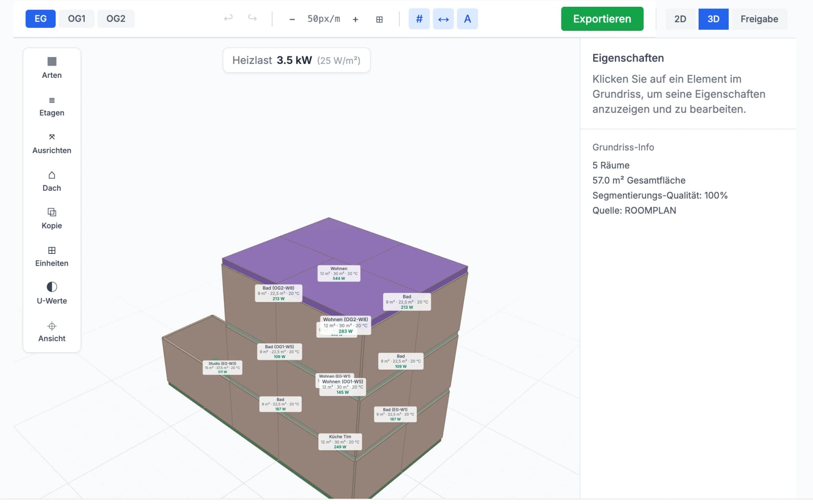Image resolution: width=813 pixels, height=504 pixels.
Task: Switch to the 2D view
Action: pyautogui.click(x=680, y=19)
